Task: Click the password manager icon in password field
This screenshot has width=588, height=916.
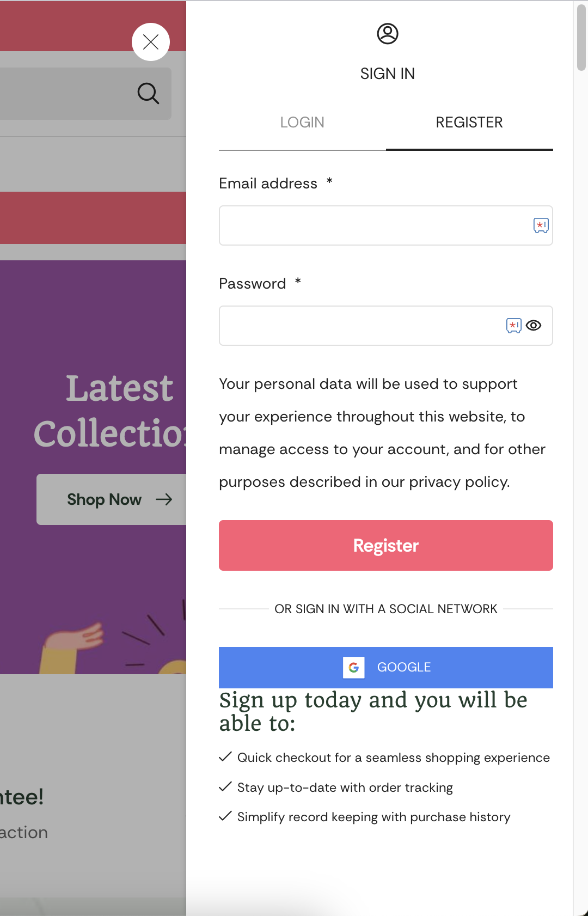Action: pos(514,326)
